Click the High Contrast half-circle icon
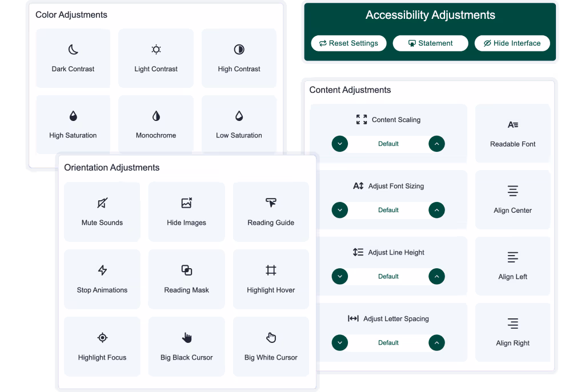Screen dimensions: 585x392 [239, 50]
